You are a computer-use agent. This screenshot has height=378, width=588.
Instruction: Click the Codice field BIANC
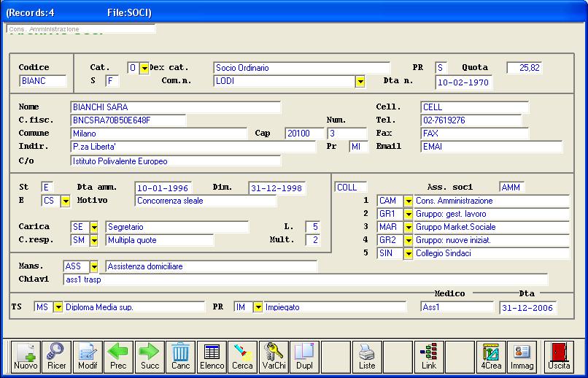(x=43, y=81)
